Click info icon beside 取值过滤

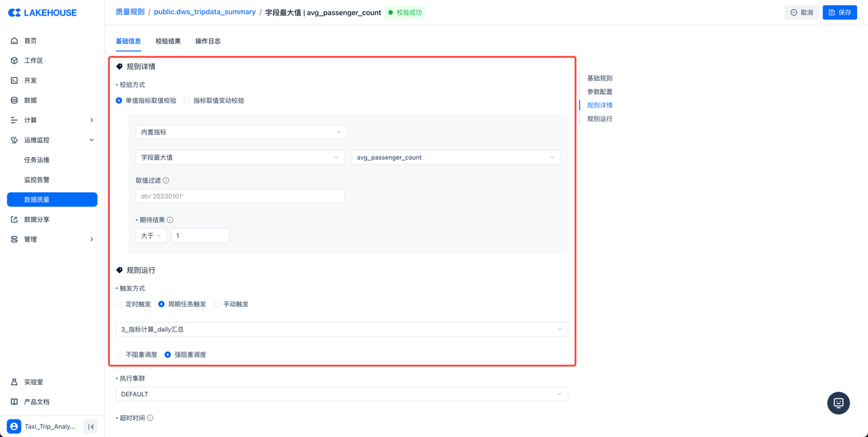166,181
